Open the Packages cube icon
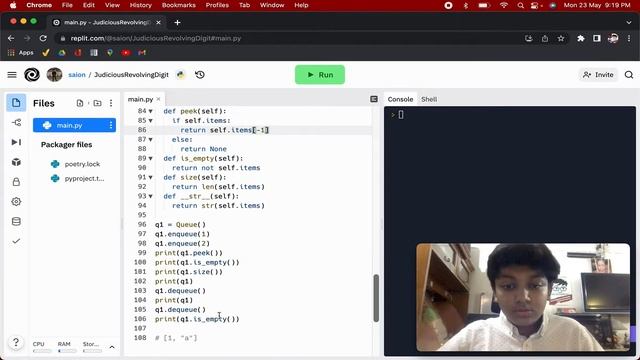Image resolution: width=640 pixels, height=360 pixels. tap(16, 162)
